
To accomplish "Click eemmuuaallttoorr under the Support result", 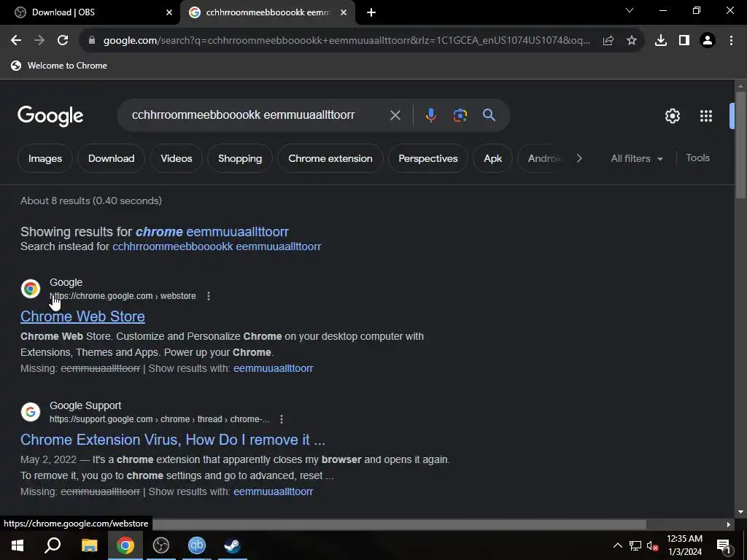I will click(273, 492).
